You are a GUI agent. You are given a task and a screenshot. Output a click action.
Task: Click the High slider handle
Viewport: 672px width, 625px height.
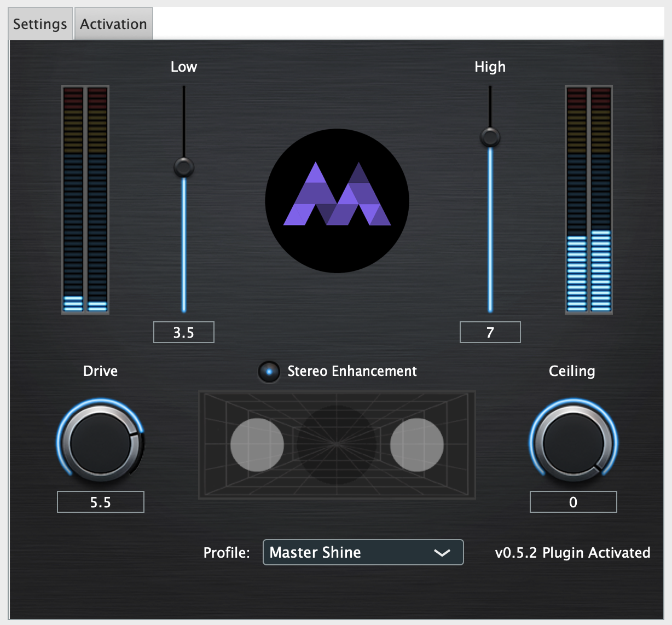point(490,138)
